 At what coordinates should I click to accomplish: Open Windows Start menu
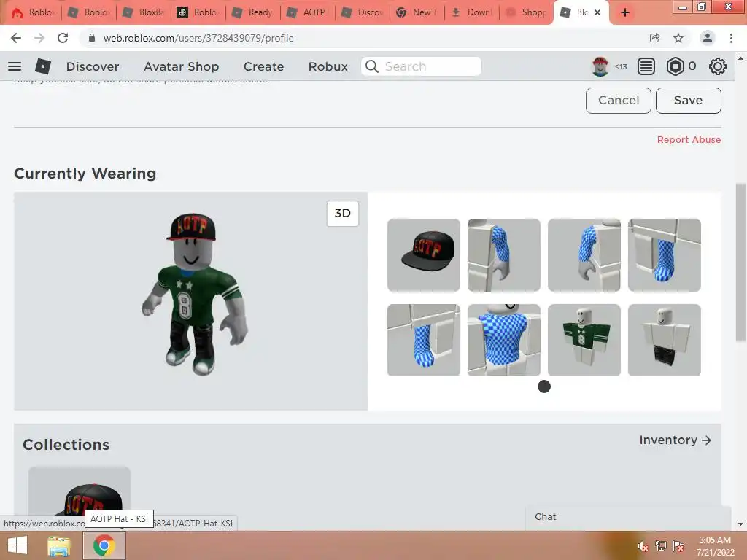coord(18,545)
